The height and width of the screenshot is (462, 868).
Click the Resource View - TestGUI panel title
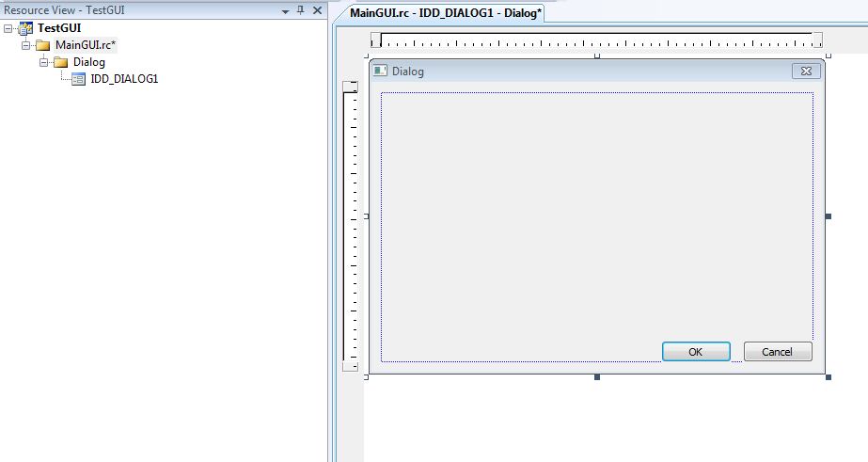click(64, 10)
